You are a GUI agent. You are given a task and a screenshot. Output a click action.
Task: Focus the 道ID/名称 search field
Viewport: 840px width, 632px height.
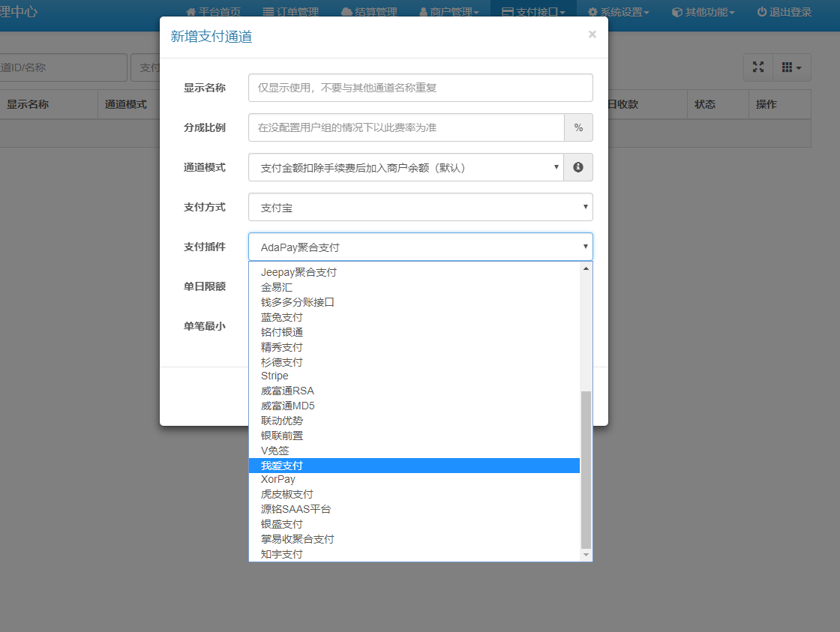click(x=63, y=67)
